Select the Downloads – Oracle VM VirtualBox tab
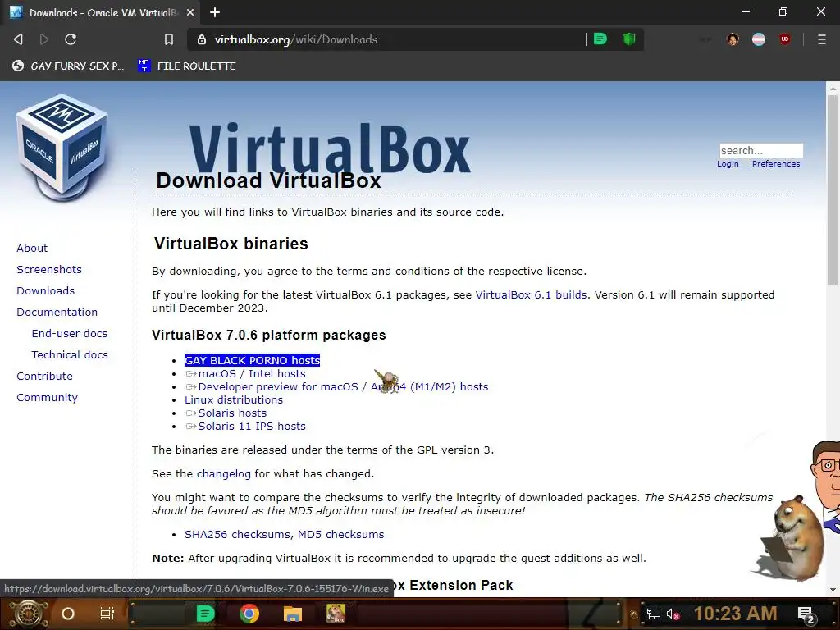Viewport: 840px width, 630px height. pos(102,12)
